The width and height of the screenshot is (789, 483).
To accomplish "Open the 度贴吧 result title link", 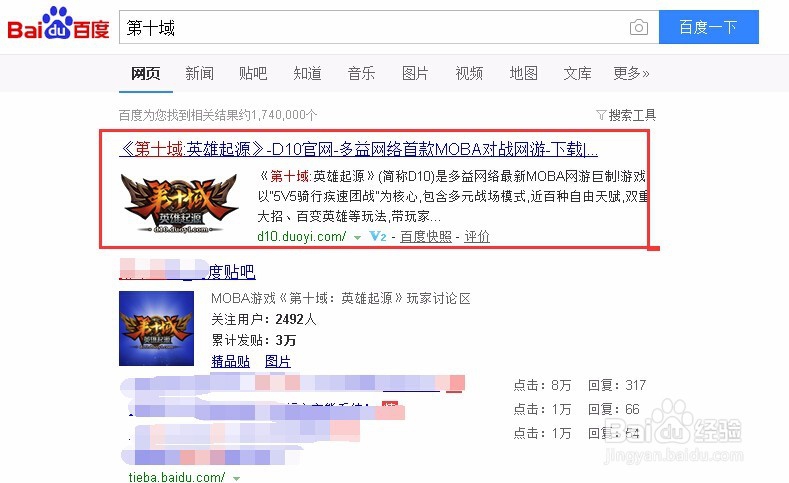I will pyautogui.click(x=187, y=272).
